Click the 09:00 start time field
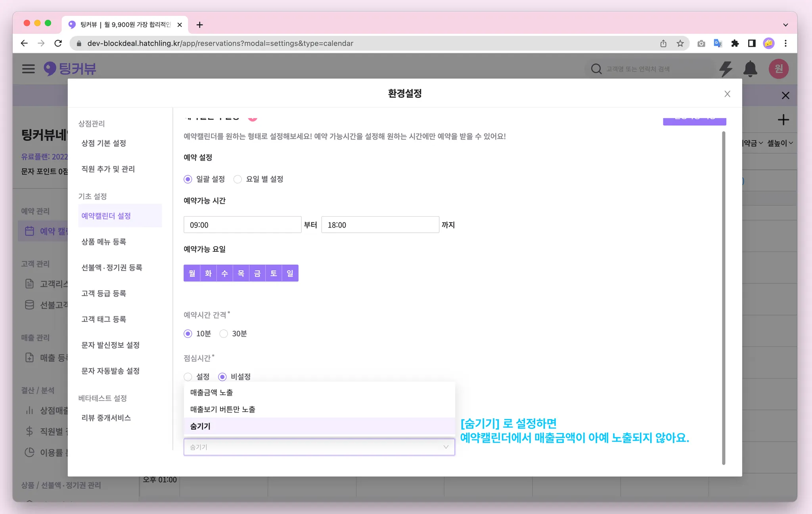This screenshot has height=514, width=812. tap(242, 225)
